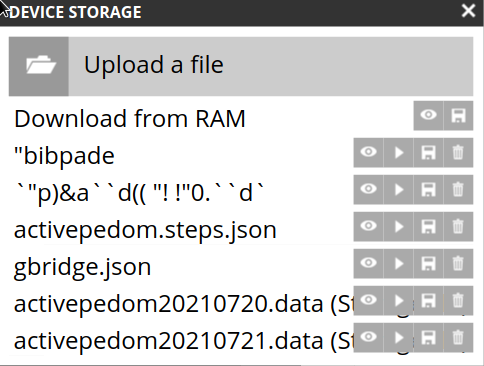
Task: Run activepedom20210720.data file
Action: [398, 301]
